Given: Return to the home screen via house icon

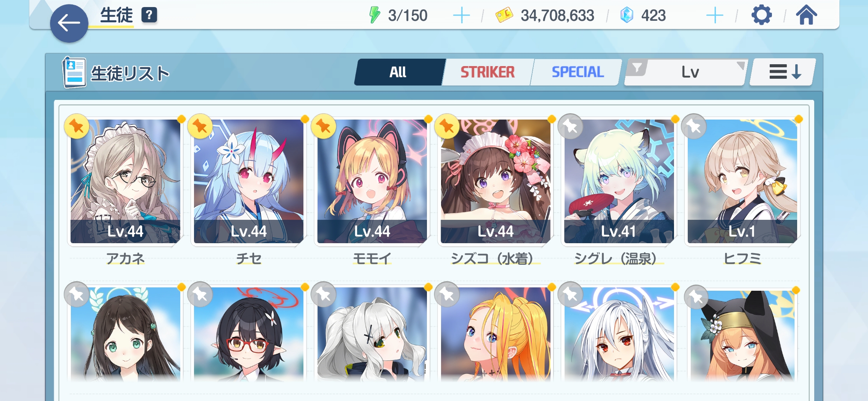Looking at the screenshot, I should [806, 15].
